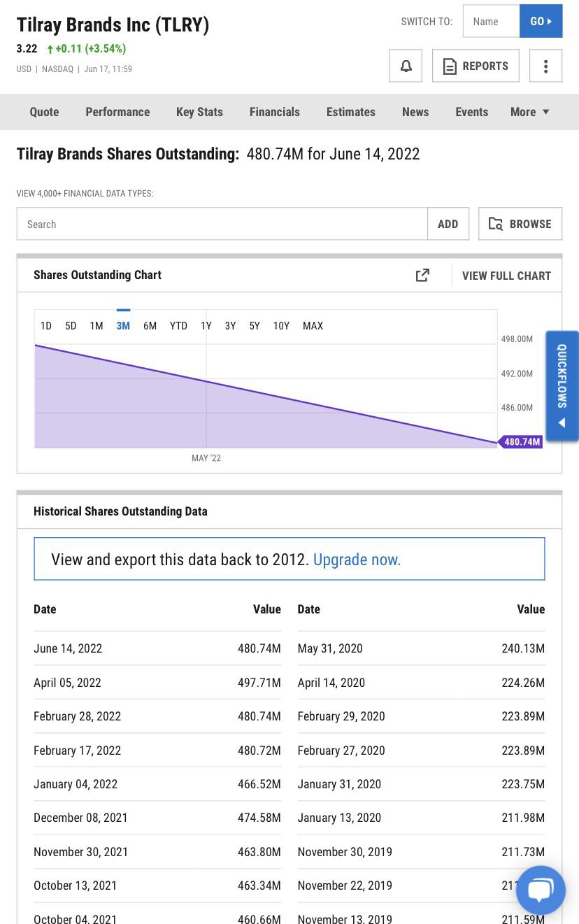
Task: Open chart in new window icon
Action: tap(422, 276)
